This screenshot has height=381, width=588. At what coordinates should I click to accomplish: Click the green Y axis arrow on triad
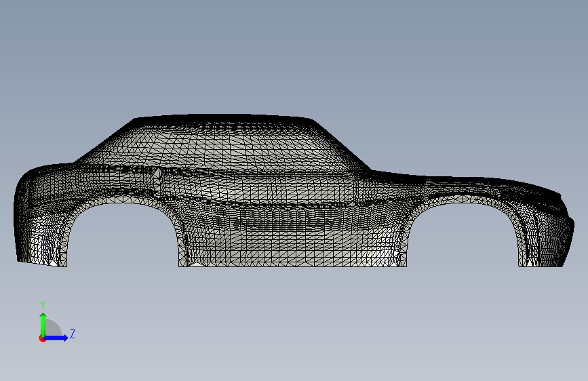[x=43, y=324]
